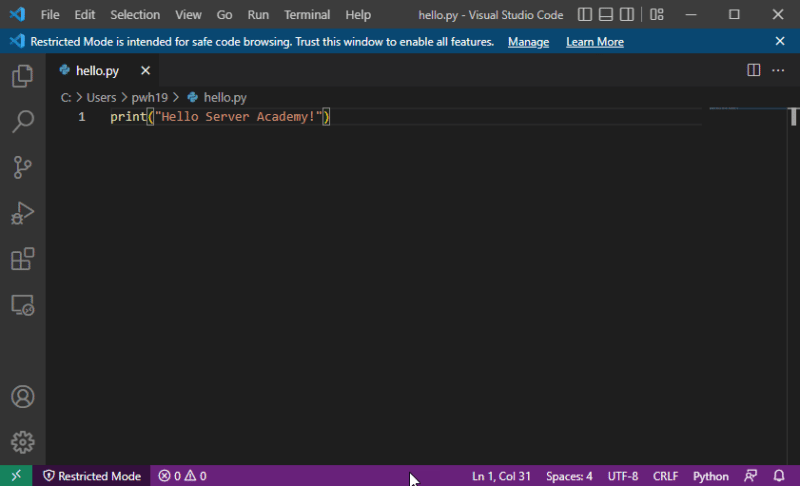Open the Accounts menu icon
The width and height of the screenshot is (800, 486).
(x=22, y=396)
